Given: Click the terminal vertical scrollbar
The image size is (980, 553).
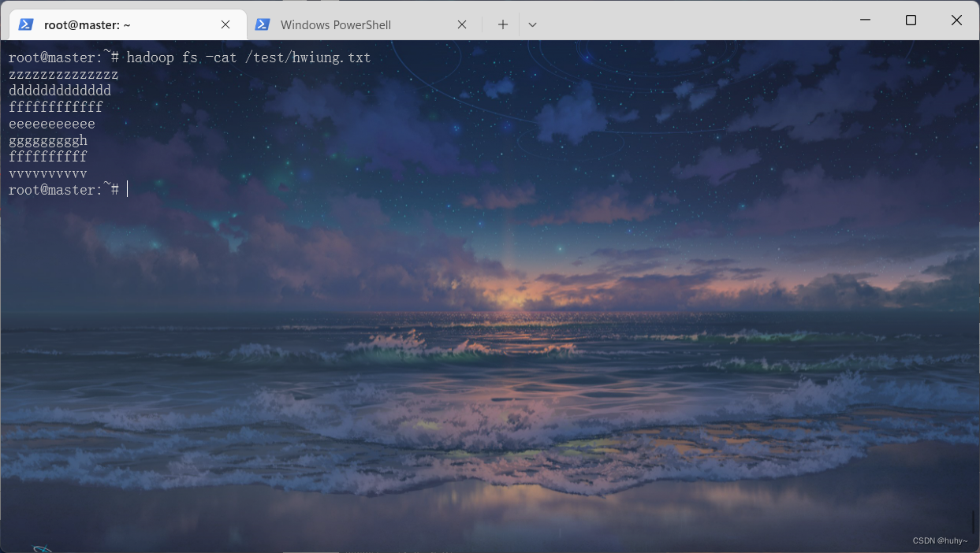Looking at the screenshot, I should point(972,521).
